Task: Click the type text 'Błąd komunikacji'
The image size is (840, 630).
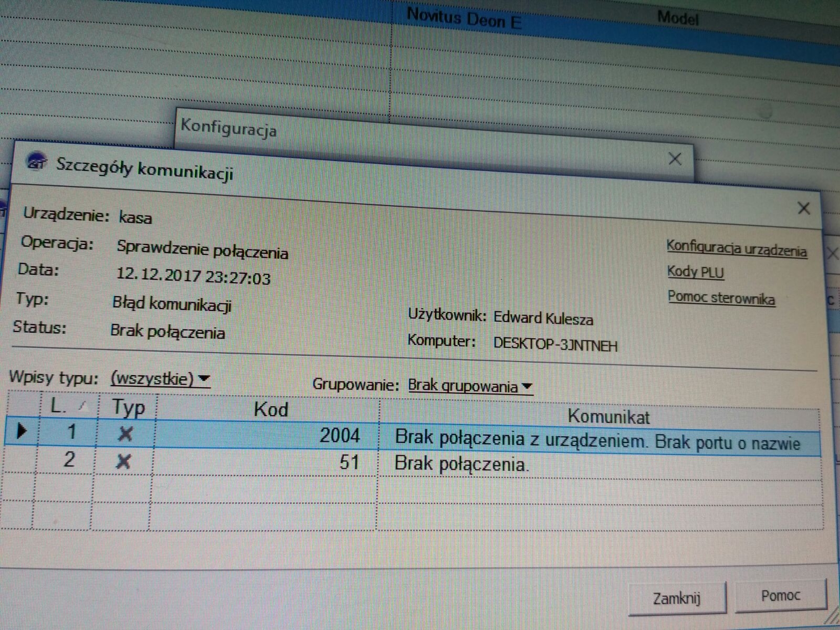Action: [172, 303]
